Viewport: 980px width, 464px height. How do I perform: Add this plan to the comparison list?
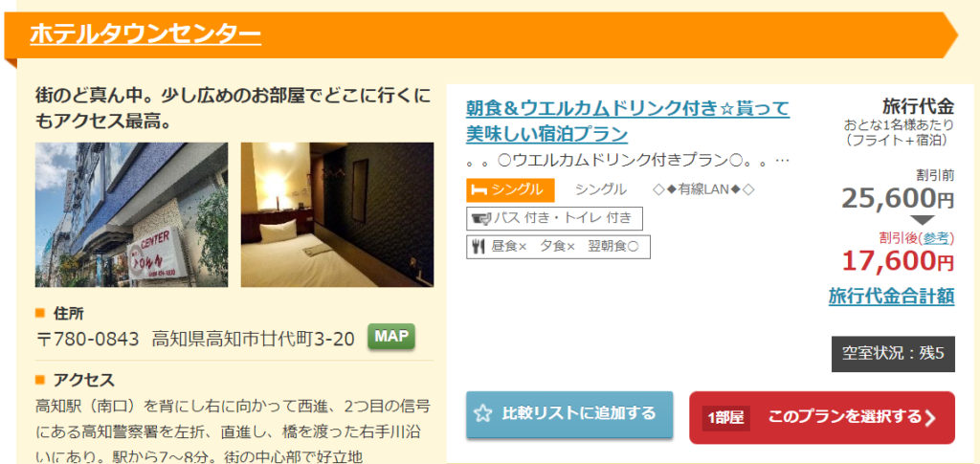tap(569, 414)
